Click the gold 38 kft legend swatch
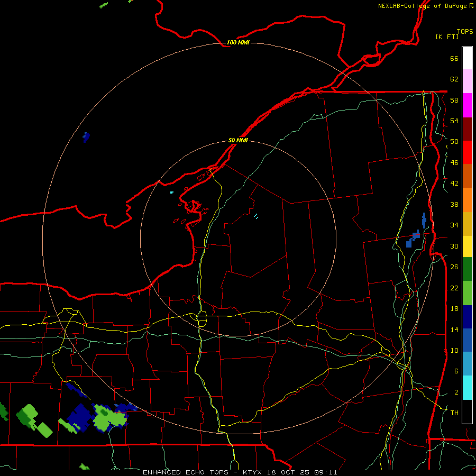 click(467, 224)
